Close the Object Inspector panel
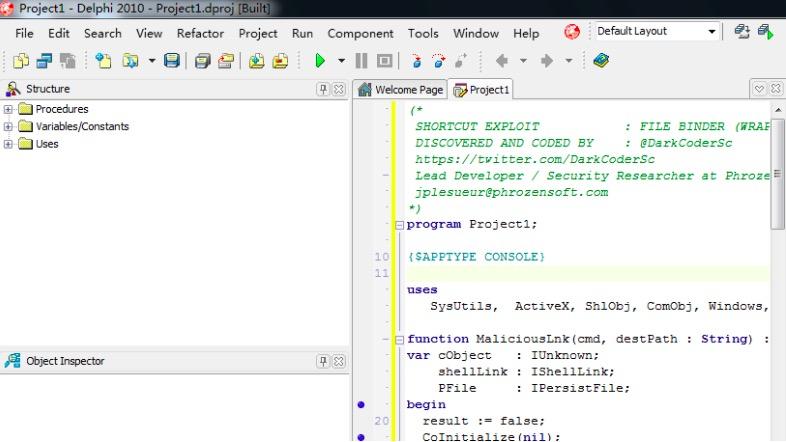This screenshot has height=442, width=786. 339,361
